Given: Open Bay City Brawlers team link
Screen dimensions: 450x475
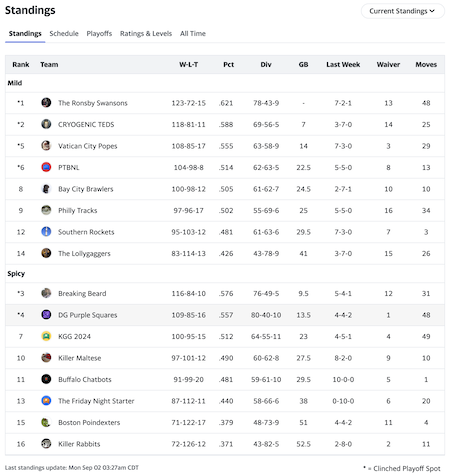Looking at the screenshot, I should 86,189.
